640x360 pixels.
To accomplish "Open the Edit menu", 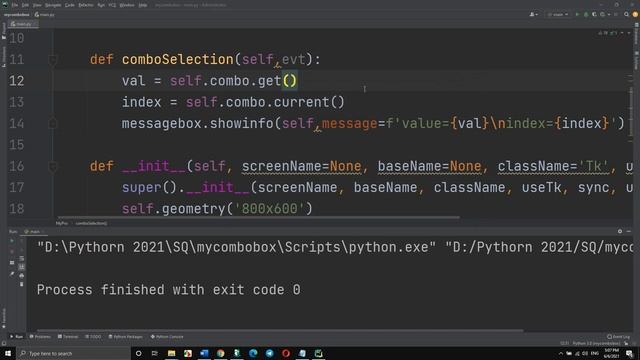I will [25, 5].
